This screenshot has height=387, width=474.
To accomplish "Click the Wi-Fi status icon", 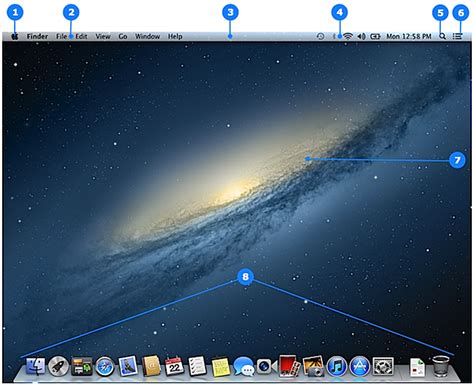I will click(348, 36).
